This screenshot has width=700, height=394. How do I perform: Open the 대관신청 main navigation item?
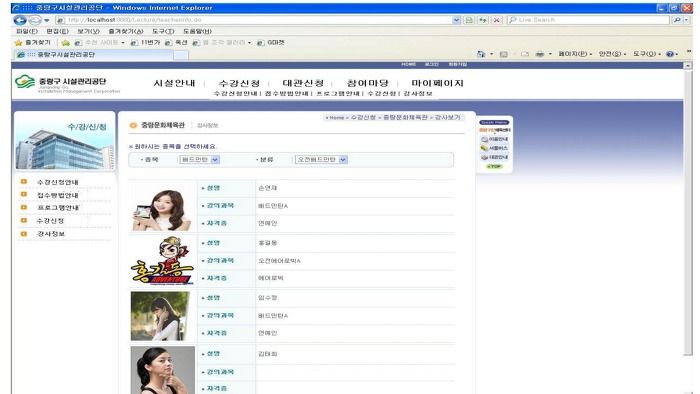pos(303,83)
